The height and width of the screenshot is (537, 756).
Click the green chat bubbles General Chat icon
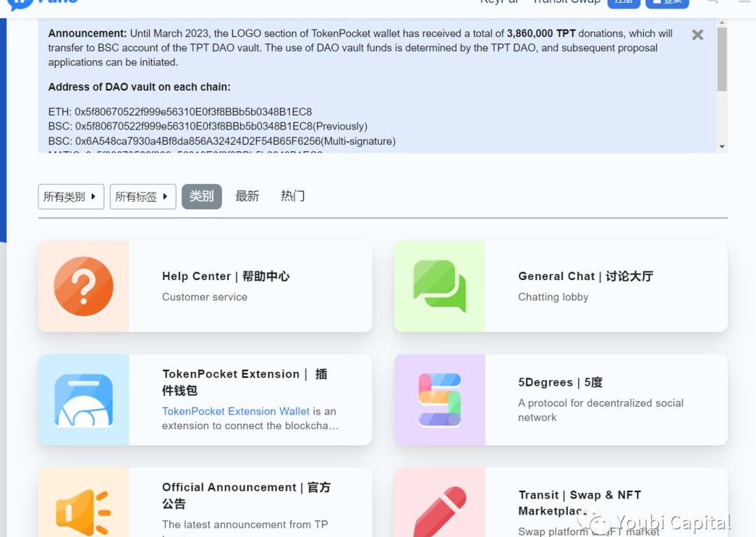point(440,286)
